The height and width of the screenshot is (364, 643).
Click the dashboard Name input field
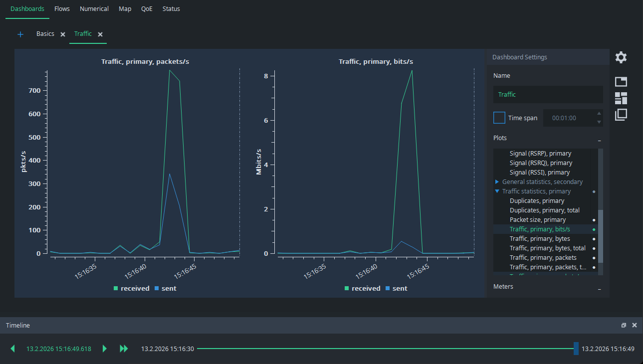coord(548,94)
